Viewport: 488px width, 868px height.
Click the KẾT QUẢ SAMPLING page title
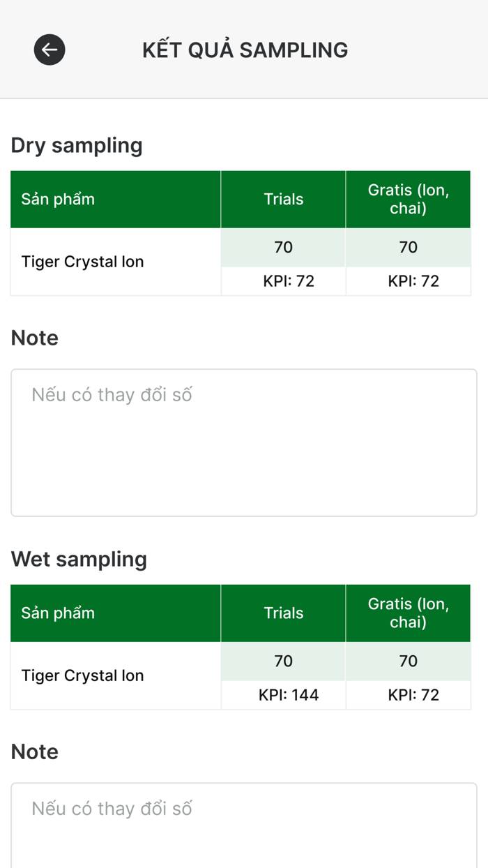click(245, 50)
